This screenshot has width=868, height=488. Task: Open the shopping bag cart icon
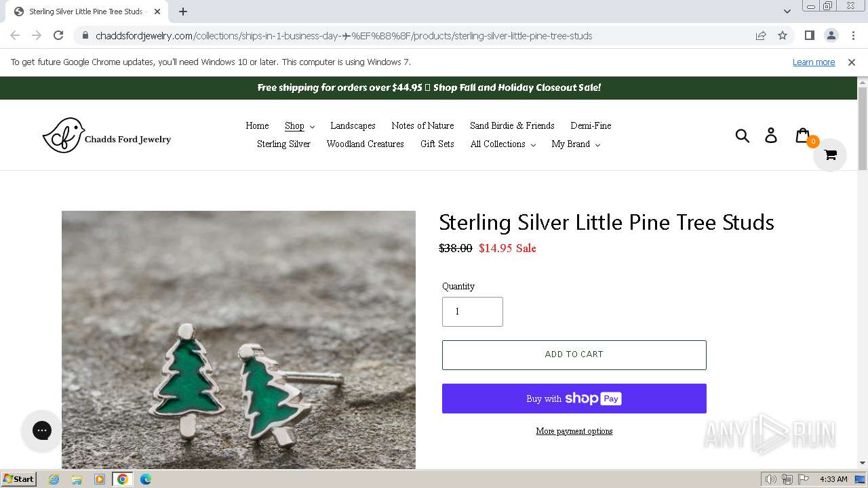pos(802,135)
